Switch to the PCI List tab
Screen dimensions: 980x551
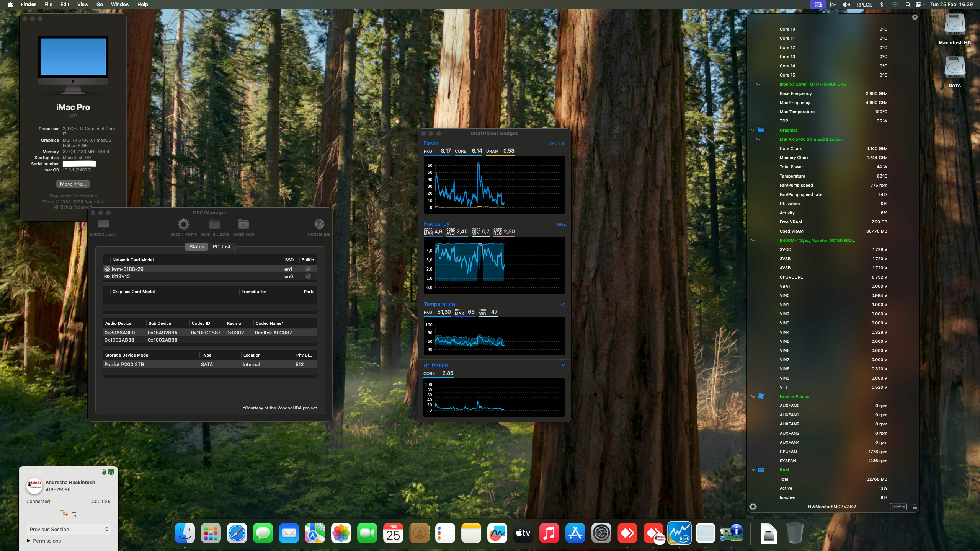[221, 246]
